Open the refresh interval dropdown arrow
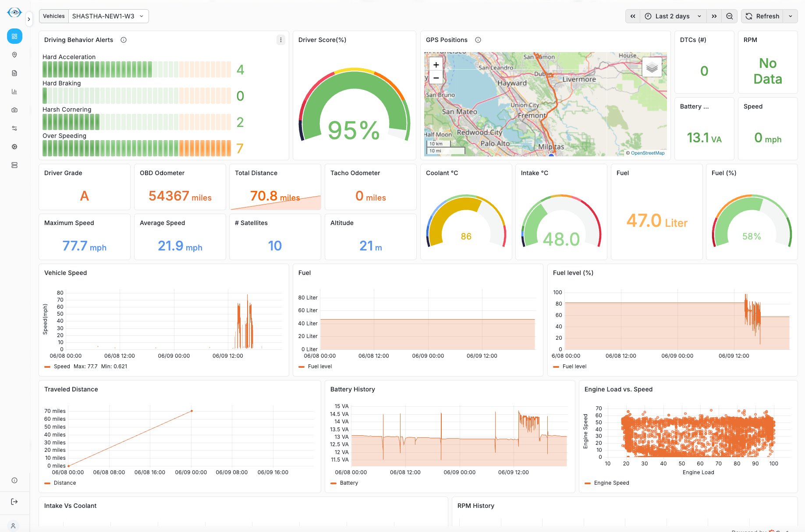 pos(791,16)
